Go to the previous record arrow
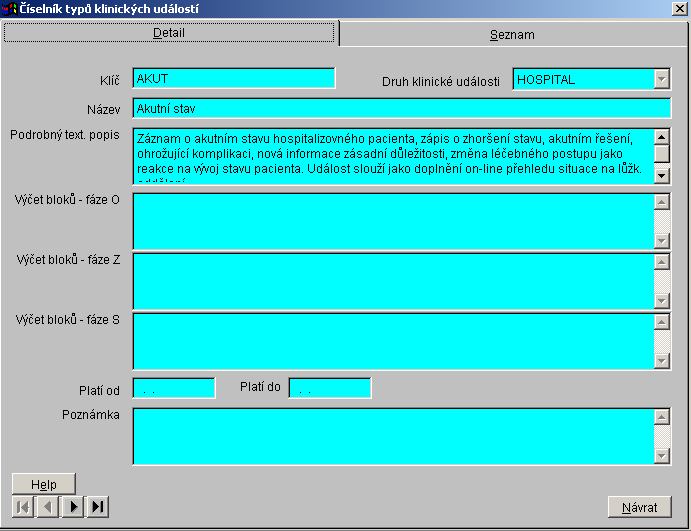The height and width of the screenshot is (531, 691). pyautogui.click(x=47, y=507)
